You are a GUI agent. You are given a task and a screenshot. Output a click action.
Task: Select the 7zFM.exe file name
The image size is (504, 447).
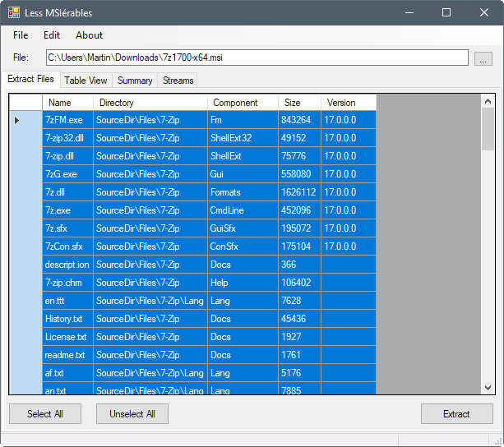click(x=64, y=120)
